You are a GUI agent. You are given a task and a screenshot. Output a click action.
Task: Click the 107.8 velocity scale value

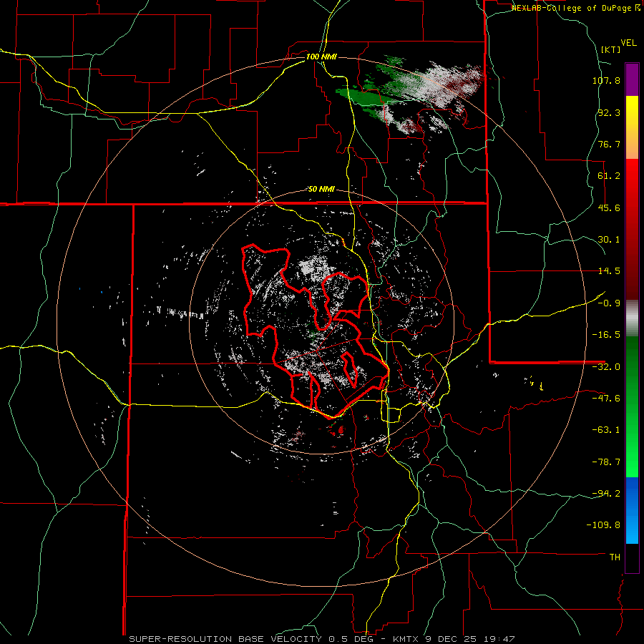(x=606, y=80)
